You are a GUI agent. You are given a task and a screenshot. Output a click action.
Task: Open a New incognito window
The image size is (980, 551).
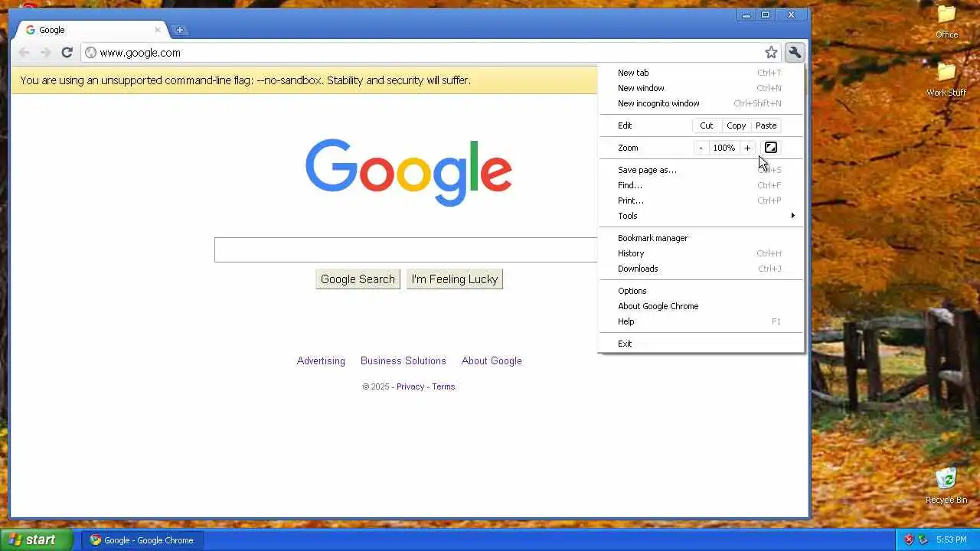pos(701,103)
